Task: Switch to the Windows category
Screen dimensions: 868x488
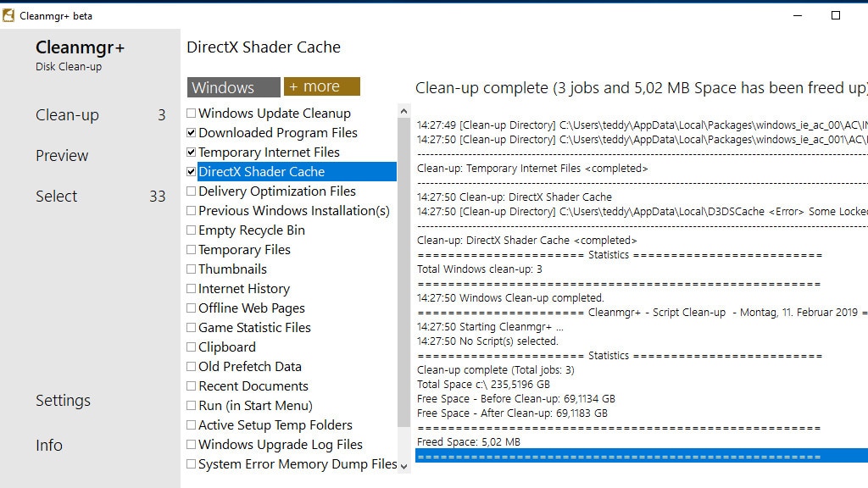Action: click(232, 86)
